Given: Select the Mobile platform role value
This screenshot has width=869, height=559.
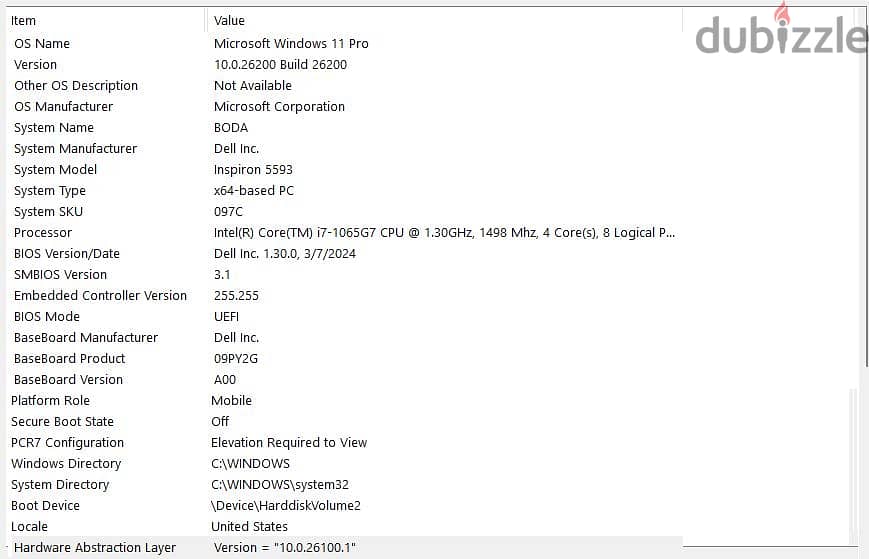Looking at the screenshot, I should [232, 401].
